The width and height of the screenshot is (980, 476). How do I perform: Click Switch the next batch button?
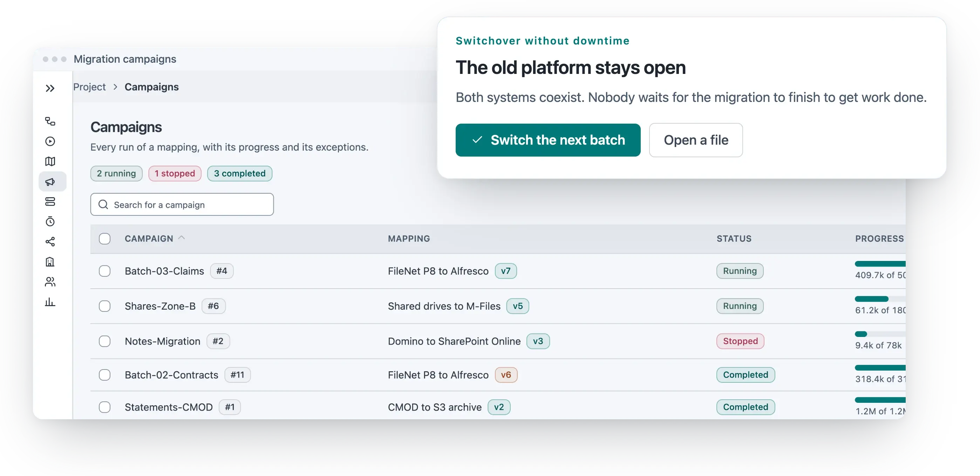[548, 140]
